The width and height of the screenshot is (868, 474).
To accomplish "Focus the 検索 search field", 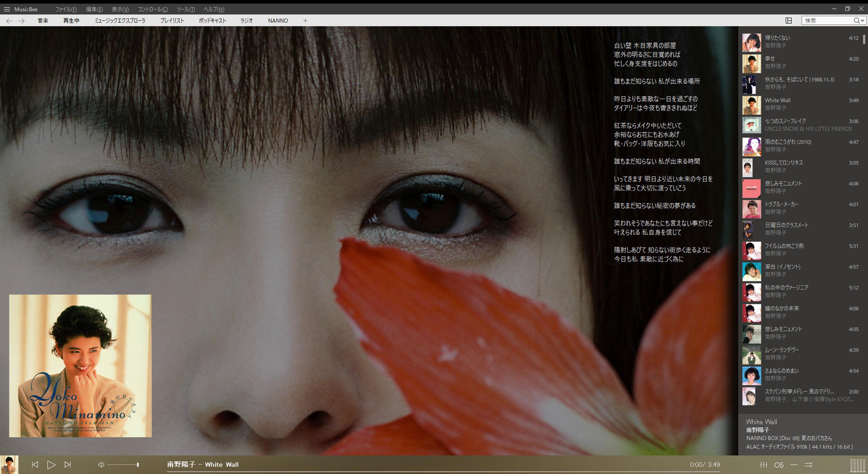I will pyautogui.click(x=828, y=20).
